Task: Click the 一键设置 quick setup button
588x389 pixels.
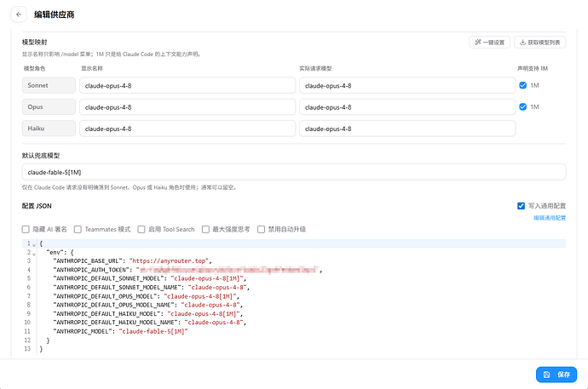Action: click(x=489, y=43)
